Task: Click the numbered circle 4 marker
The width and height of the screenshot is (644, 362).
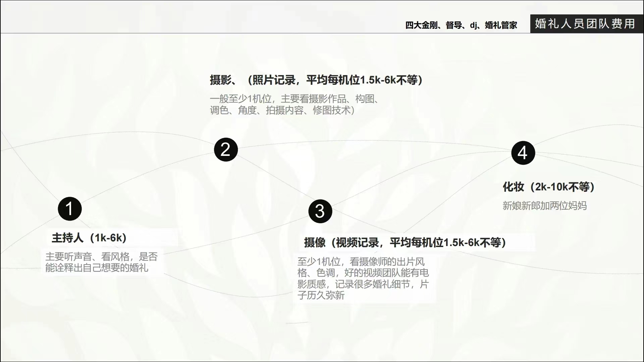Action: pyautogui.click(x=523, y=153)
